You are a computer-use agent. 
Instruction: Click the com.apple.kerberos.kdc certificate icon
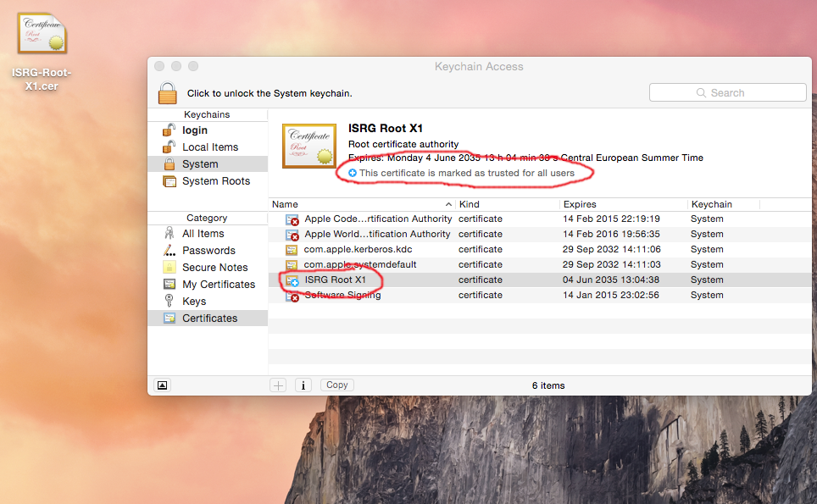coord(292,250)
